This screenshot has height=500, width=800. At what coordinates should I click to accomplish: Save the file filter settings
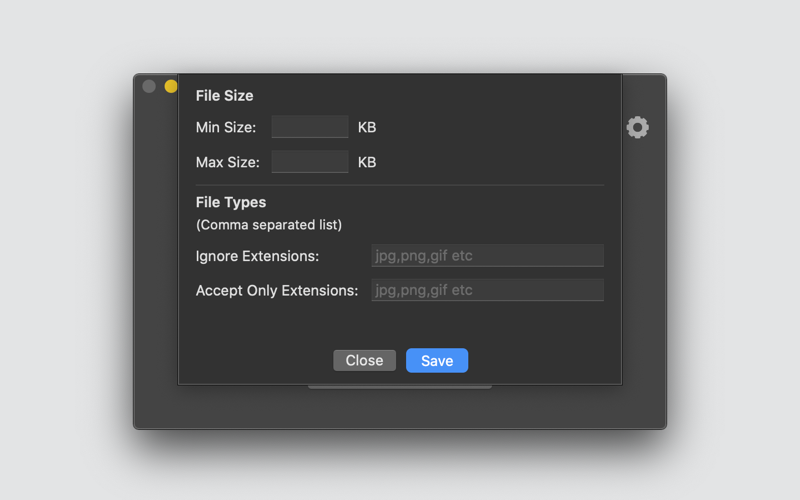[x=437, y=361]
